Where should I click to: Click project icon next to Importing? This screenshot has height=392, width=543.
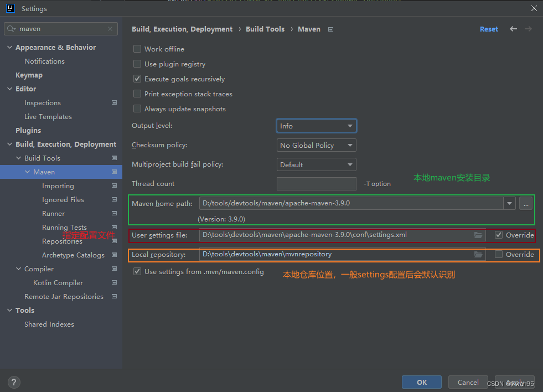coord(114,185)
